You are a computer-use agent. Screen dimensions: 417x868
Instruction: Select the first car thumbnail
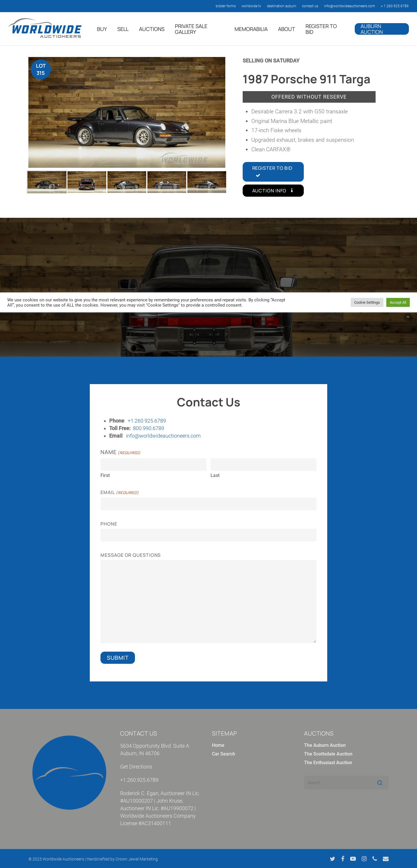click(47, 182)
